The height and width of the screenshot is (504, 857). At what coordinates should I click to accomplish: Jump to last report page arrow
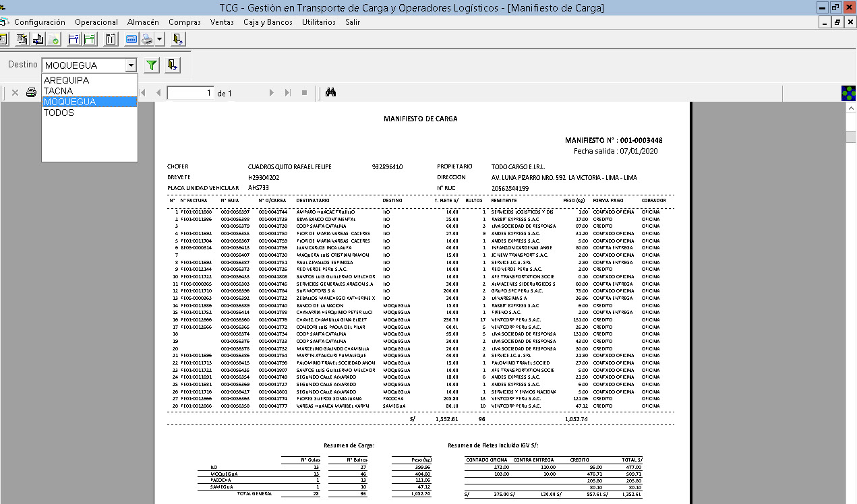coord(288,92)
